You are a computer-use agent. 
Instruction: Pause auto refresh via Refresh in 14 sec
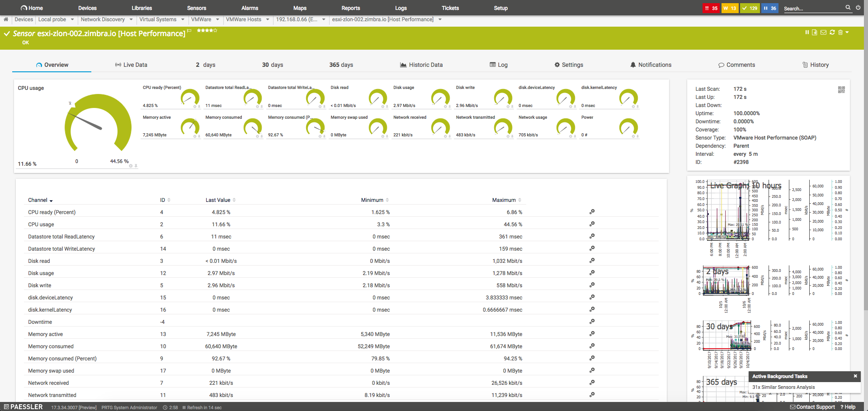pyautogui.click(x=202, y=407)
